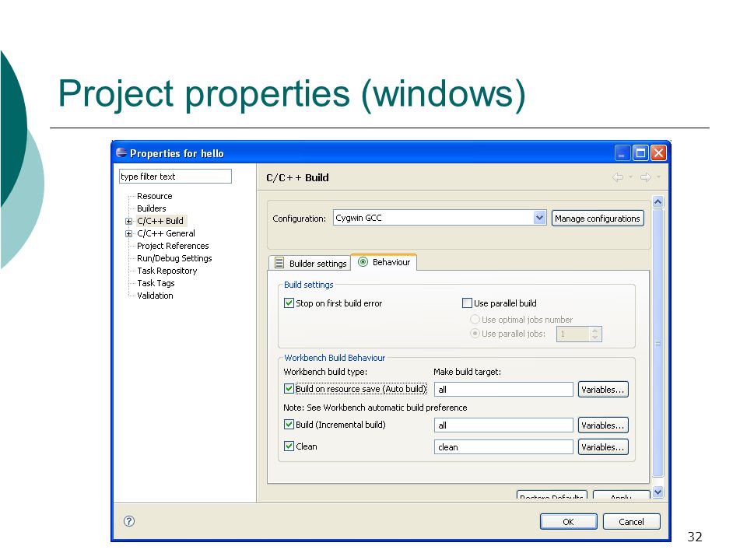
Task: Click the Manage configurations button
Action: coord(598,218)
